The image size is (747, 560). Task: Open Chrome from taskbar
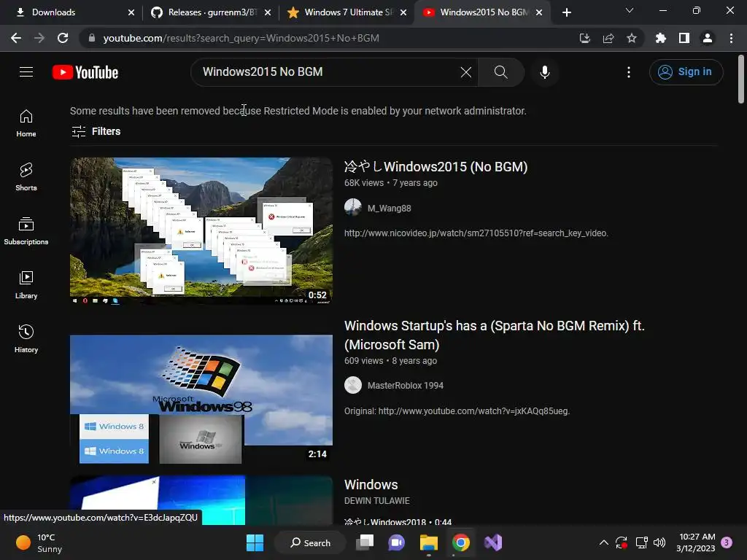pyautogui.click(x=461, y=542)
